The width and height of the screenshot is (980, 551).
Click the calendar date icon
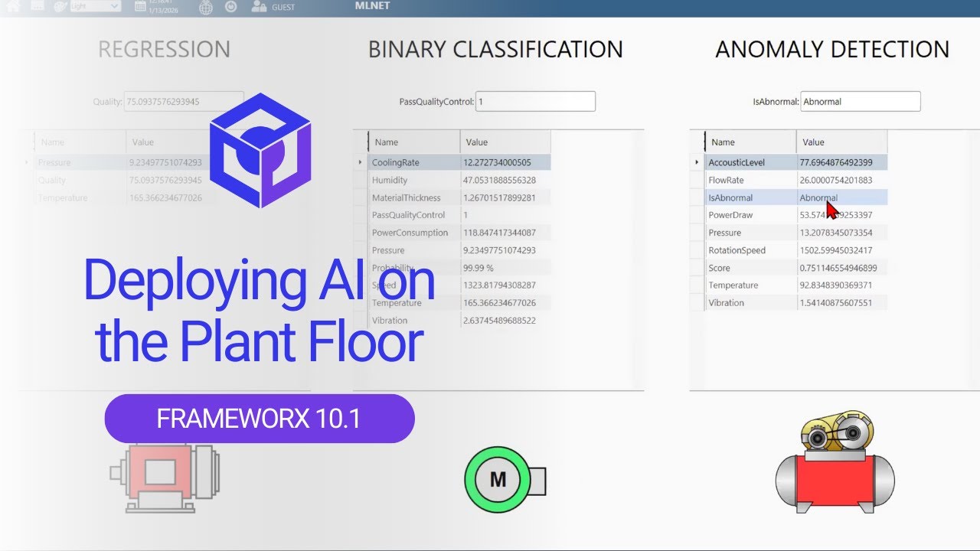[139, 7]
